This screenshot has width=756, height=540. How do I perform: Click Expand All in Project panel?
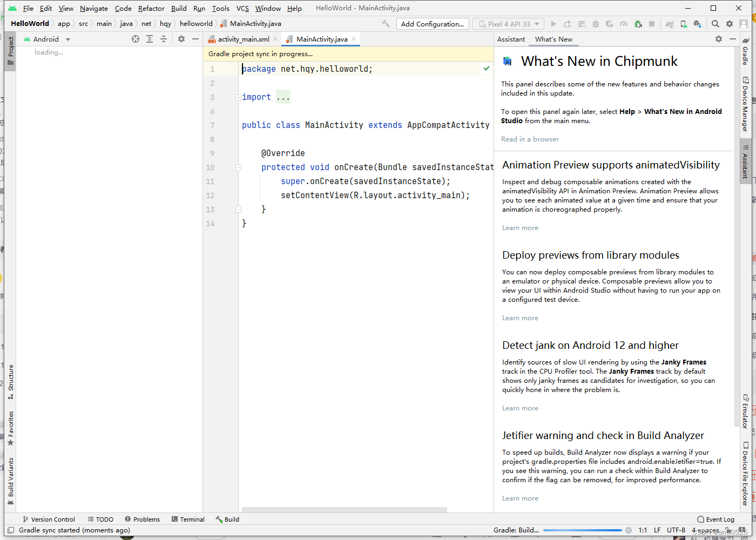(x=150, y=39)
